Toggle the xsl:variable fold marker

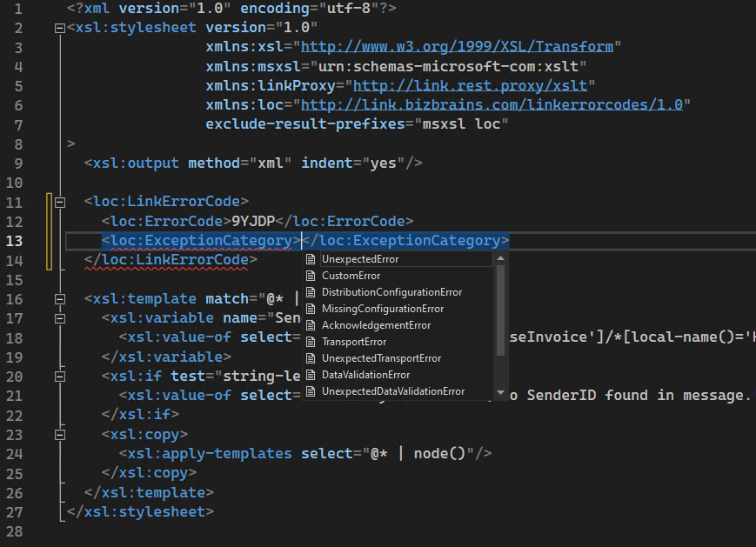click(x=59, y=317)
